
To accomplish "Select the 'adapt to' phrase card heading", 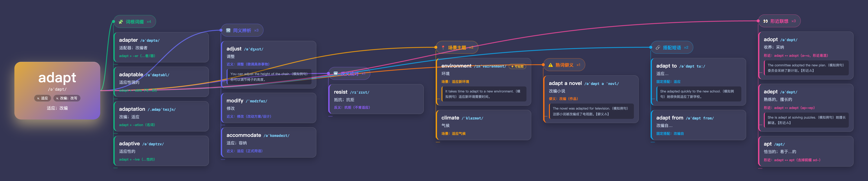I will point(666,66).
